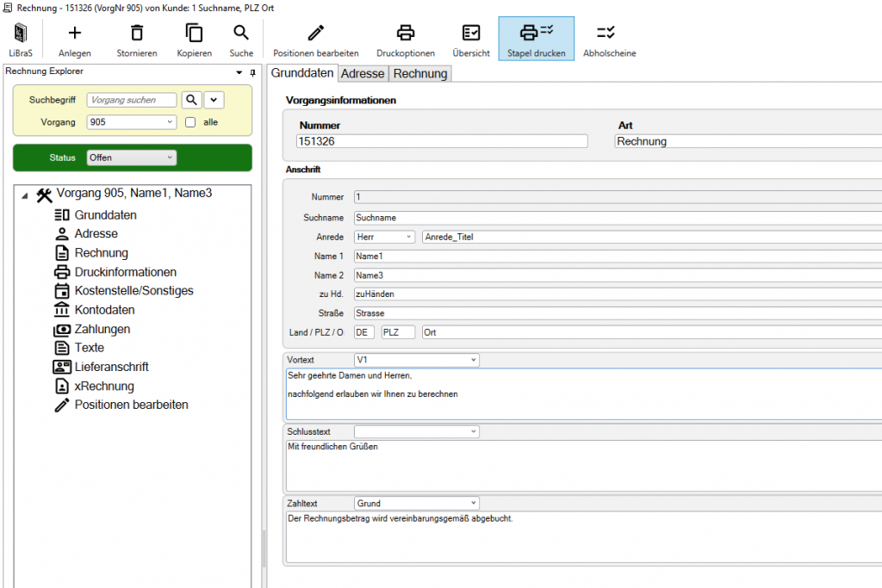Click the Kopieren toolbar icon
The width and height of the screenshot is (882, 588).
[195, 34]
